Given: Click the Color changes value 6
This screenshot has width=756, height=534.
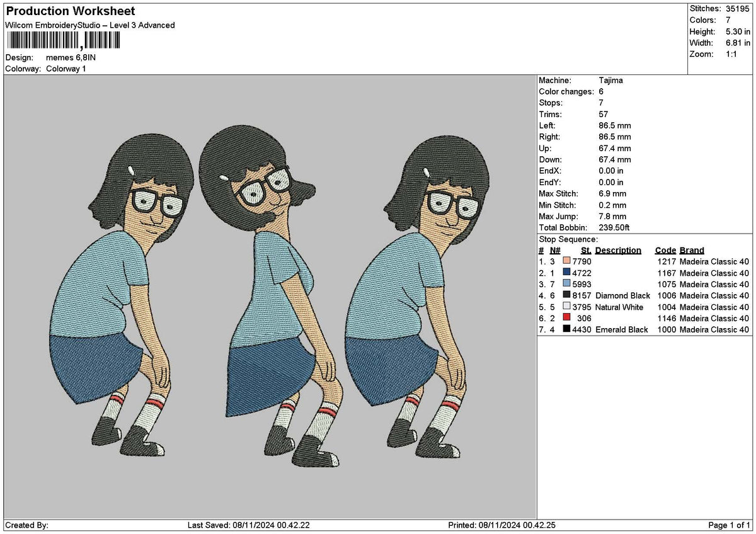Looking at the screenshot, I should [x=601, y=92].
